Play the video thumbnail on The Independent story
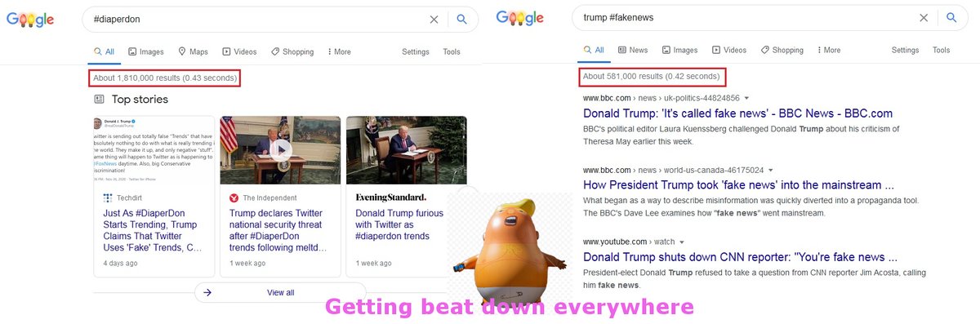Image resolution: width=980 pixels, height=324 pixels. tap(280, 150)
